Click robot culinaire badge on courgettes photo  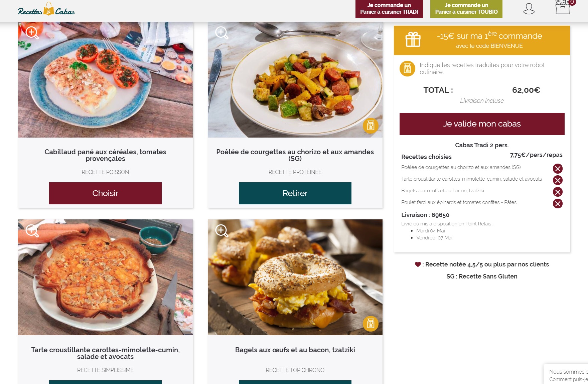point(371,126)
